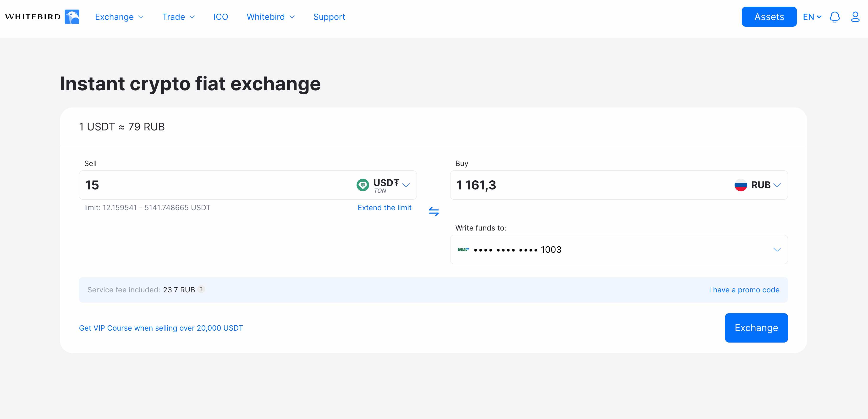Open the notifications bell
Image resolution: width=868 pixels, height=419 pixels.
834,17
